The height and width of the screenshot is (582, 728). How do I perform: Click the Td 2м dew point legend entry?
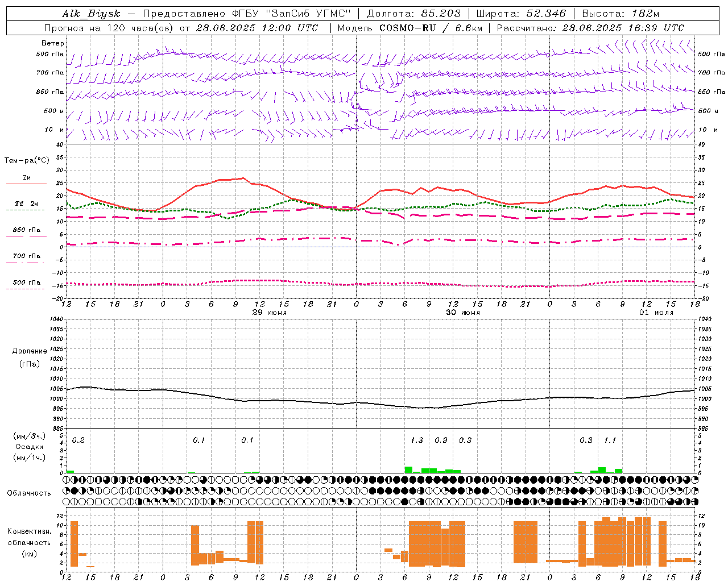click(x=27, y=203)
